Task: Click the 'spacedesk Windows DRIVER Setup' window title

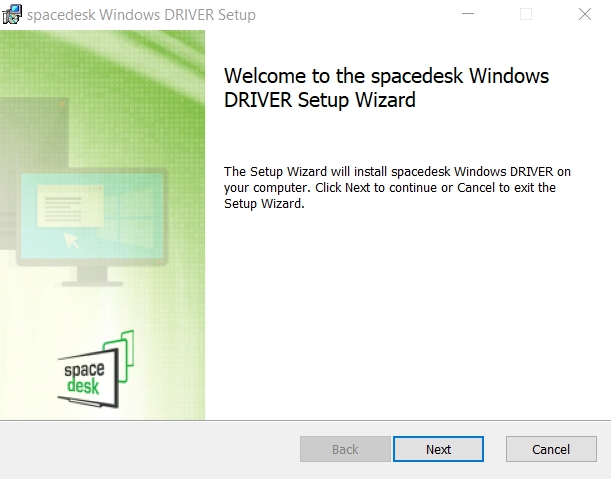Action: 141,15
